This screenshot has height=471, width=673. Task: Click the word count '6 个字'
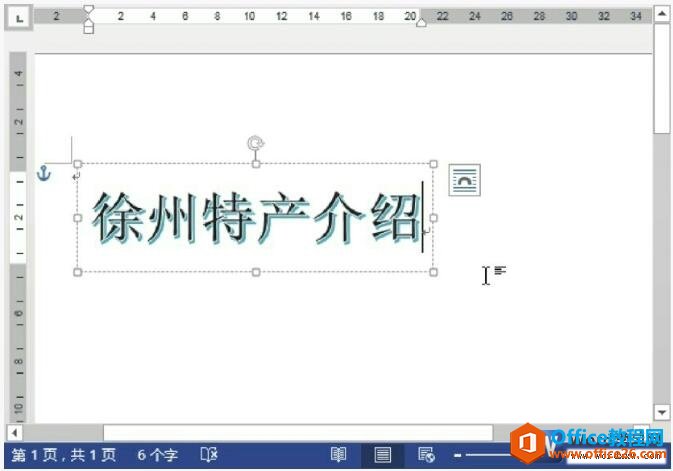157,455
